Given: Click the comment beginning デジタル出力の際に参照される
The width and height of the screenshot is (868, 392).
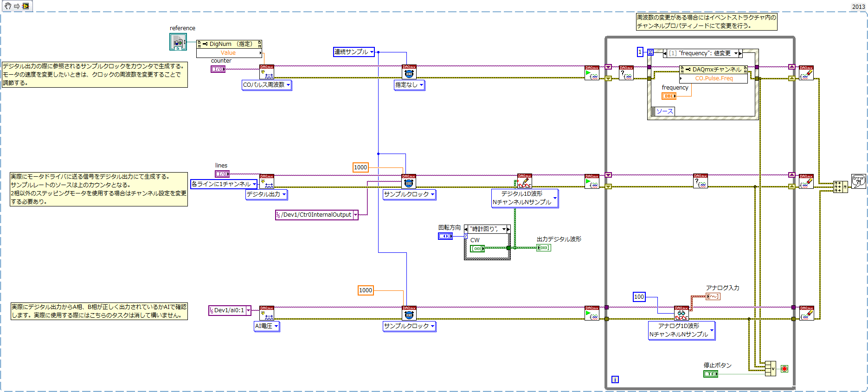Looking at the screenshot, I should point(95,75).
